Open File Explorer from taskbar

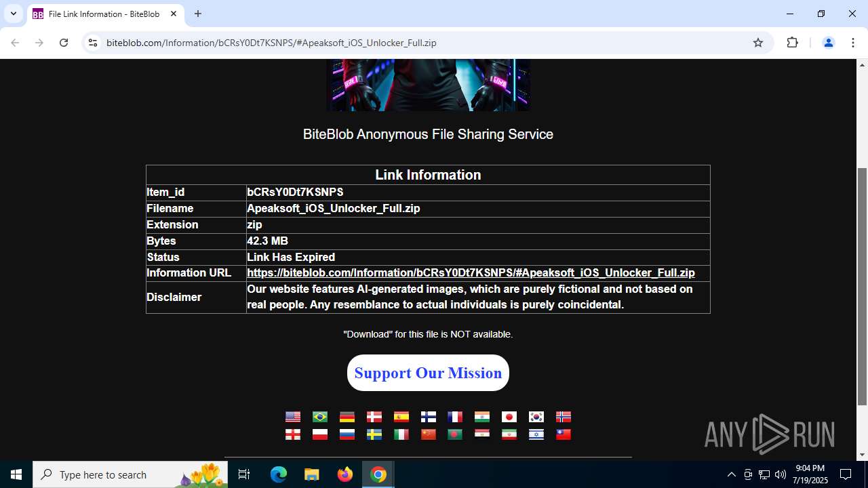coord(312,474)
